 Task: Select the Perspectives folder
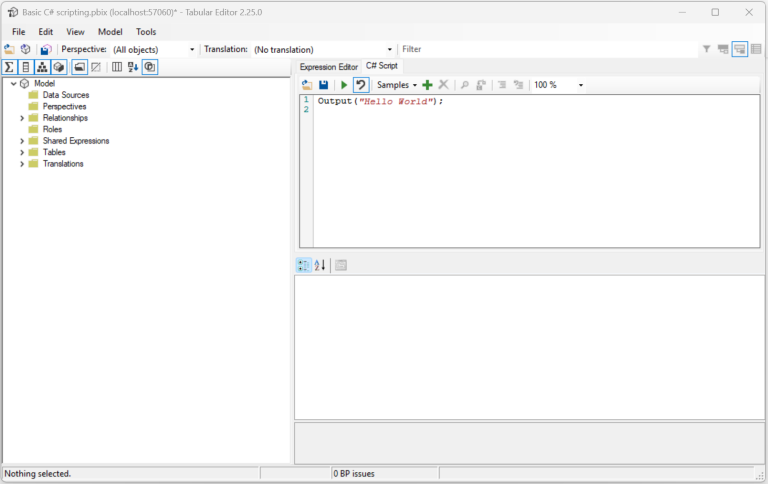point(64,106)
